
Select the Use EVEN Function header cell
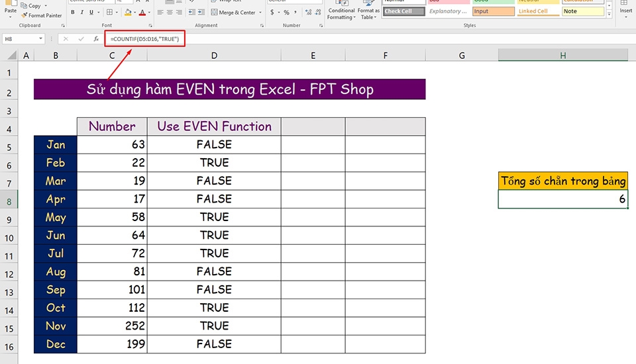(214, 126)
